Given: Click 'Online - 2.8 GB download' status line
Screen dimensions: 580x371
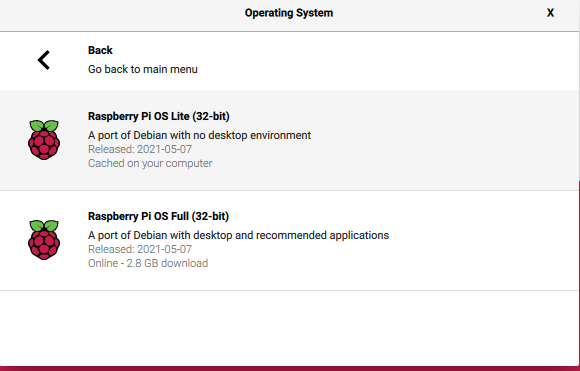Looking at the screenshot, I should coord(148,263).
